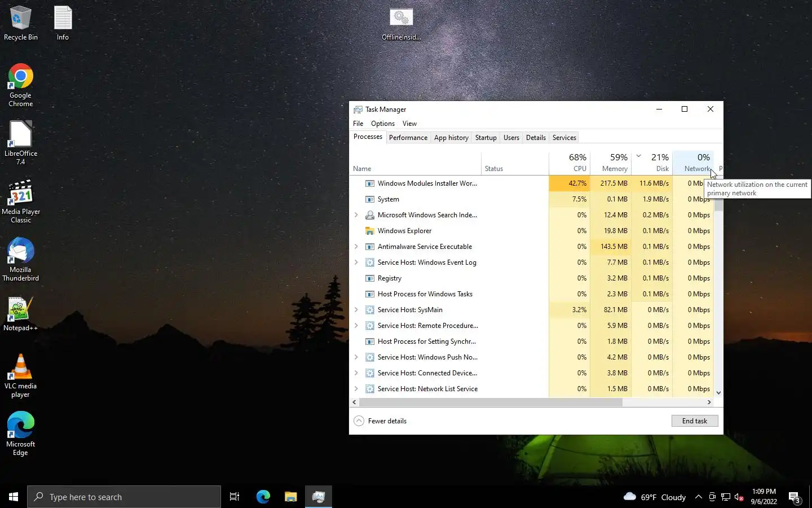Click the Windows Modules Installer process icon
Viewport: 812px width, 508px height.
(370, 183)
